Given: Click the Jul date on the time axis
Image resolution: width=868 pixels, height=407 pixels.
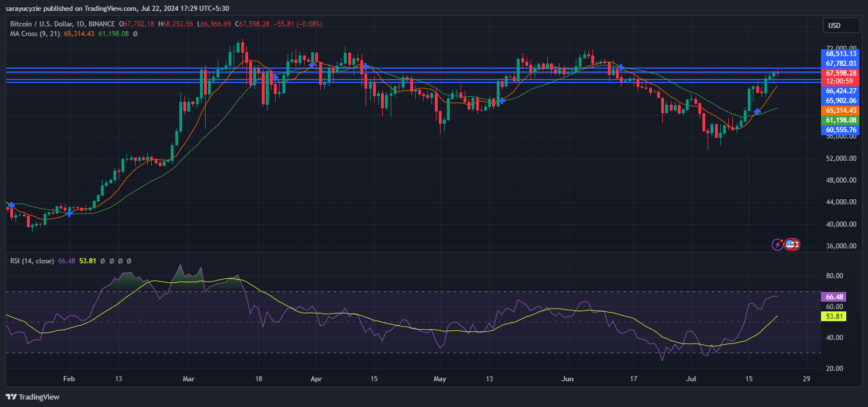Looking at the screenshot, I should tap(690, 379).
